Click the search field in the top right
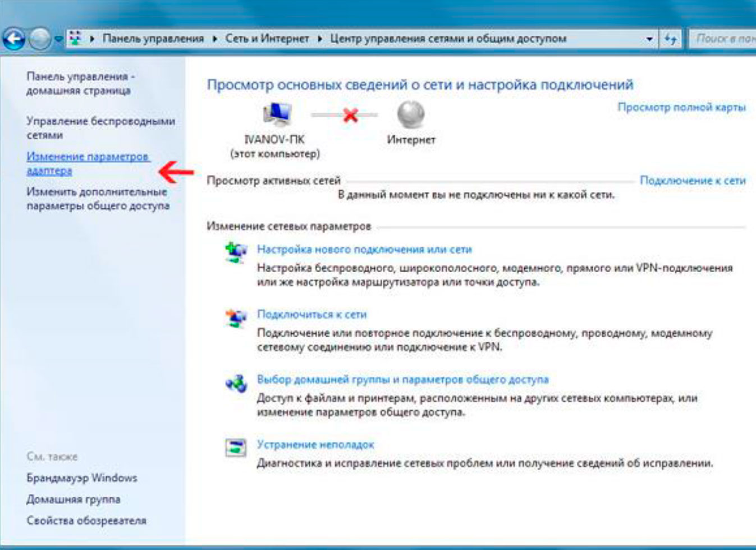Viewport: 756px width, 550px height. tap(722, 39)
